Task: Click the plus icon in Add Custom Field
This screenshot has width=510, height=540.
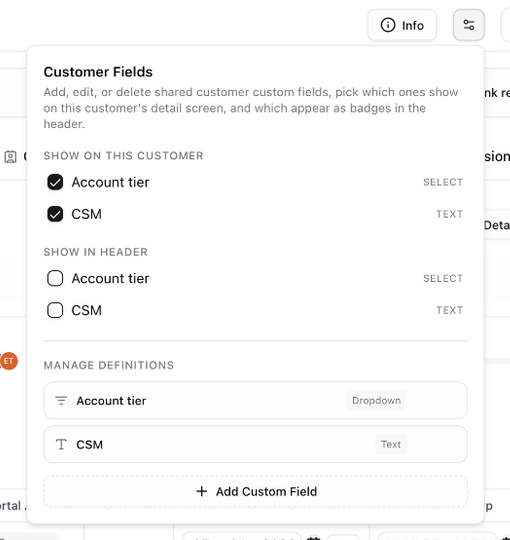Action: pyautogui.click(x=202, y=491)
